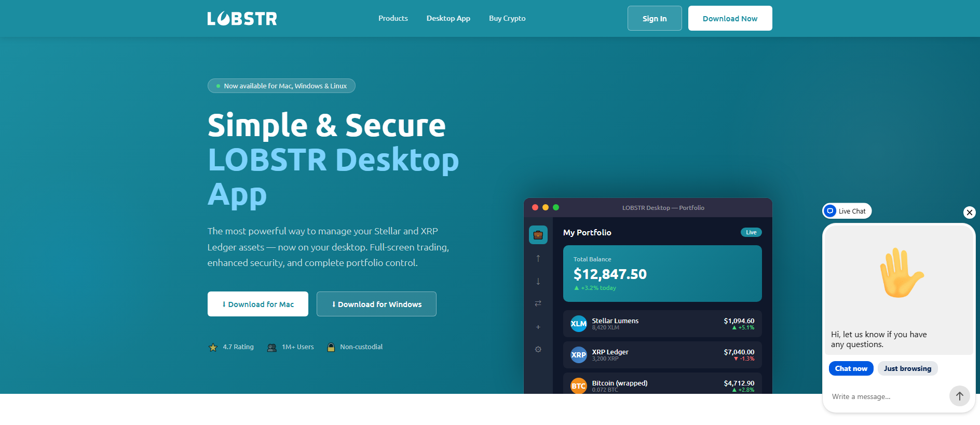This screenshot has width=980, height=425.
Task: Click the red dot in the app window title bar
Action: [535, 207]
